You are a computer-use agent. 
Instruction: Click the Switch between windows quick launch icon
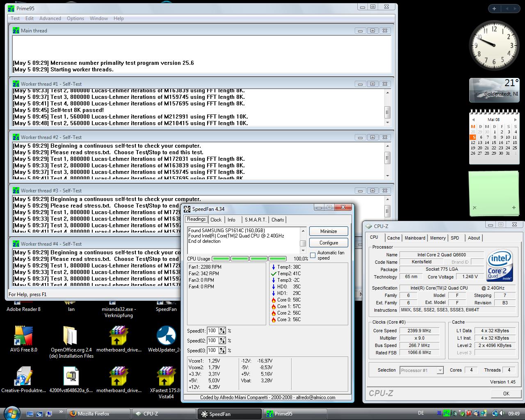tap(39, 414)
